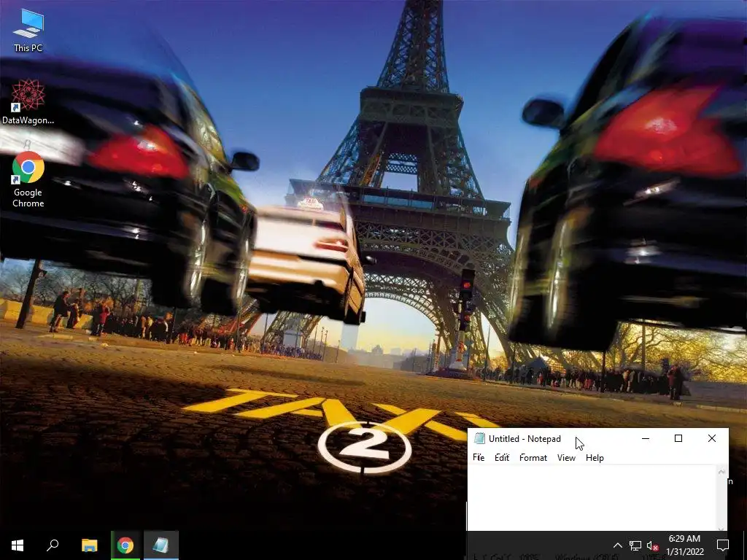Image resolution: width=747 pixels, height=560 pixels.
Task: Click Untitled - Notepad title text
Action: (x=525, y=438)
